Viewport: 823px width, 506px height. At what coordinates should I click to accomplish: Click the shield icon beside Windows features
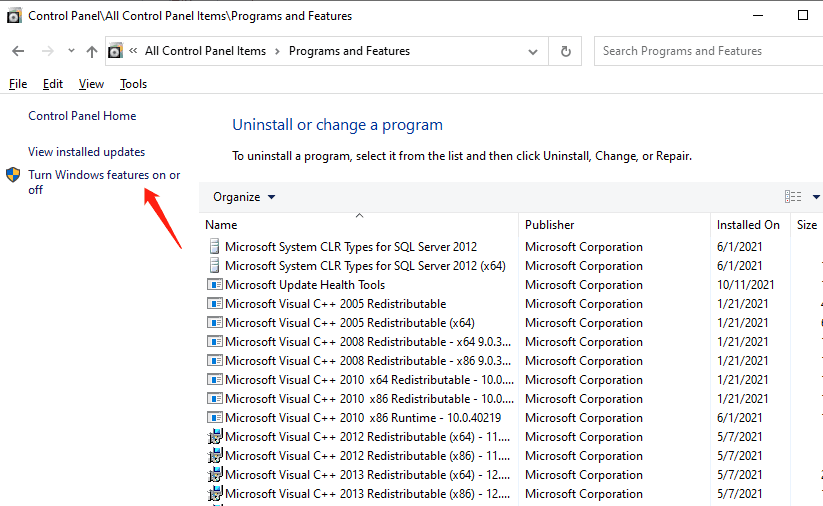point(13,175)
